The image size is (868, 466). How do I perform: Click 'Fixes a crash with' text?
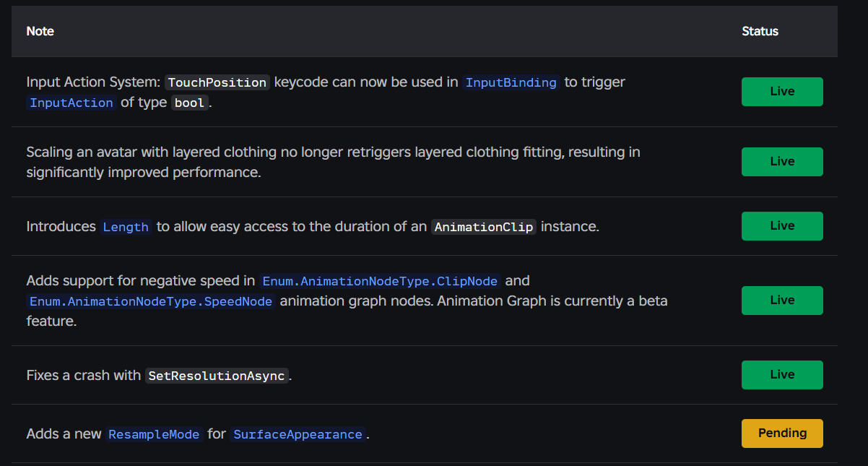coord(84,376)
